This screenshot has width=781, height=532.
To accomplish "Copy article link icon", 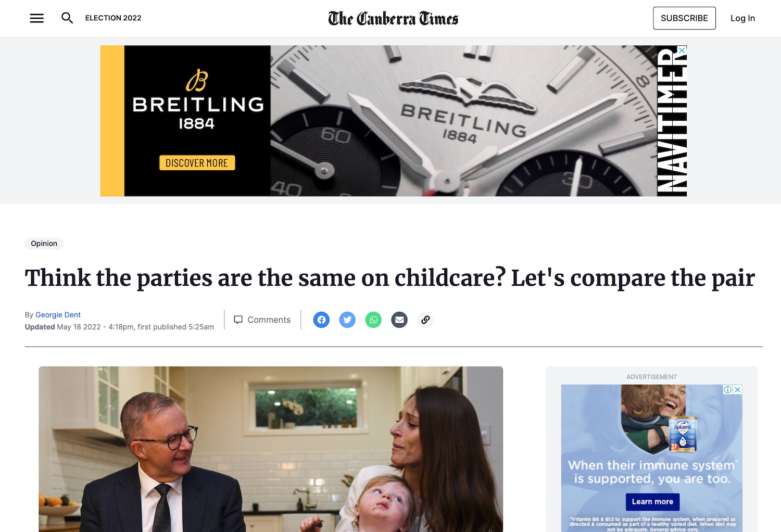I will pos(425,320).
